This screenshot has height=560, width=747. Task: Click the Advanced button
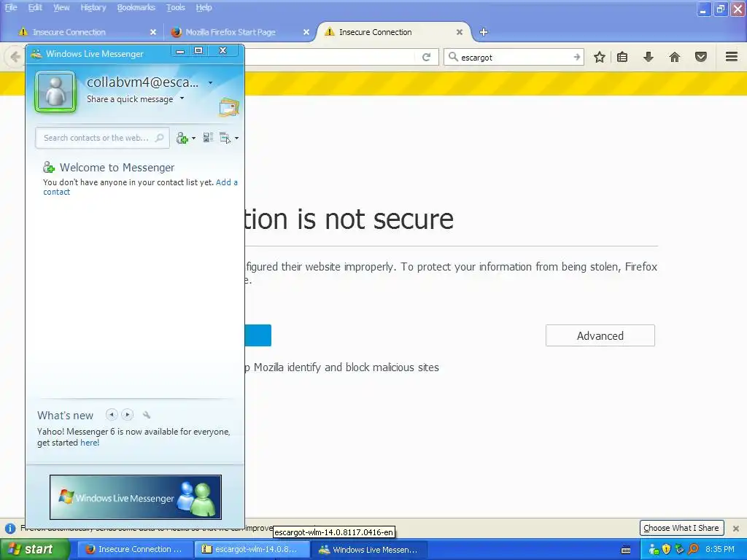tap(600, 335)
